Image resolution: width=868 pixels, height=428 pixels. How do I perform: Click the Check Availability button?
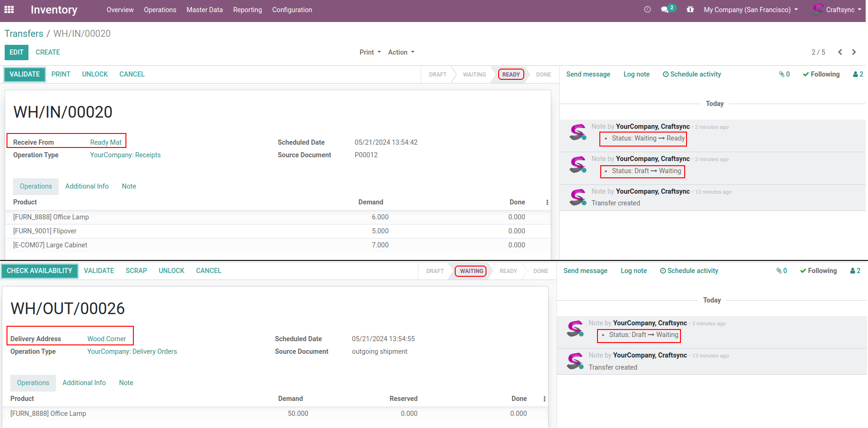pos(40,271)
